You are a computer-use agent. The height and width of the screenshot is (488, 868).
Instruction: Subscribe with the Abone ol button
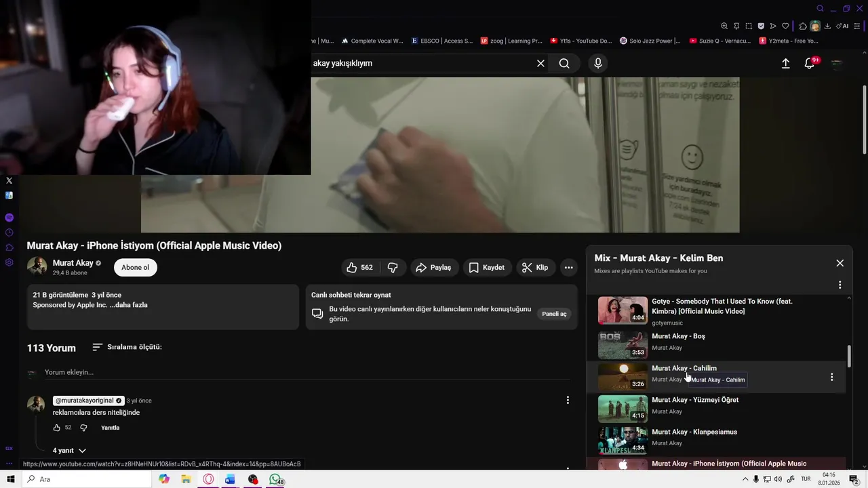136,267
